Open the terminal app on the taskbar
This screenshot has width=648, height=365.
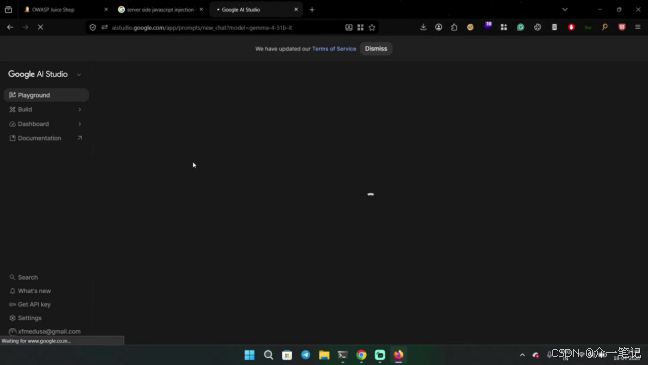[x=343, y=355]
